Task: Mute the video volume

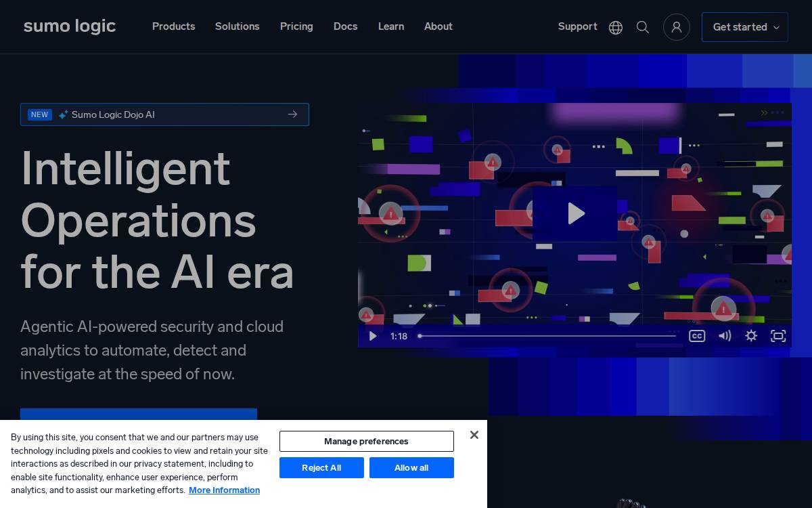Action: (x=725, y=336)
